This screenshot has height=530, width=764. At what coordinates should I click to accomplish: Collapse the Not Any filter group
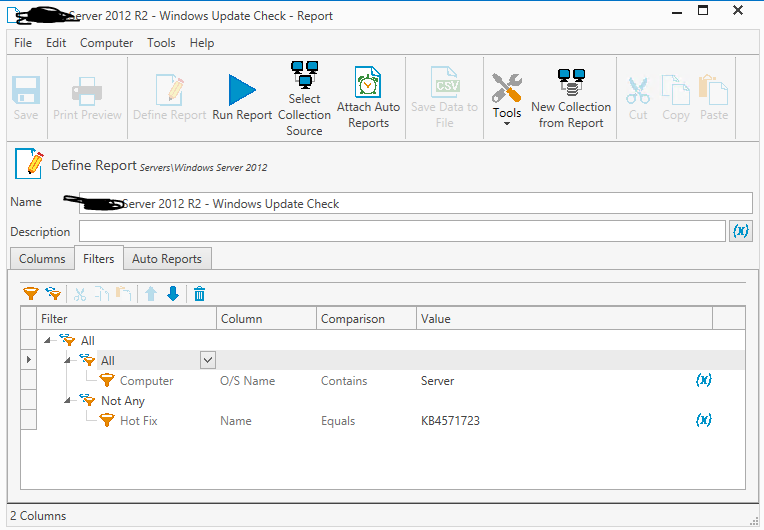69,401
